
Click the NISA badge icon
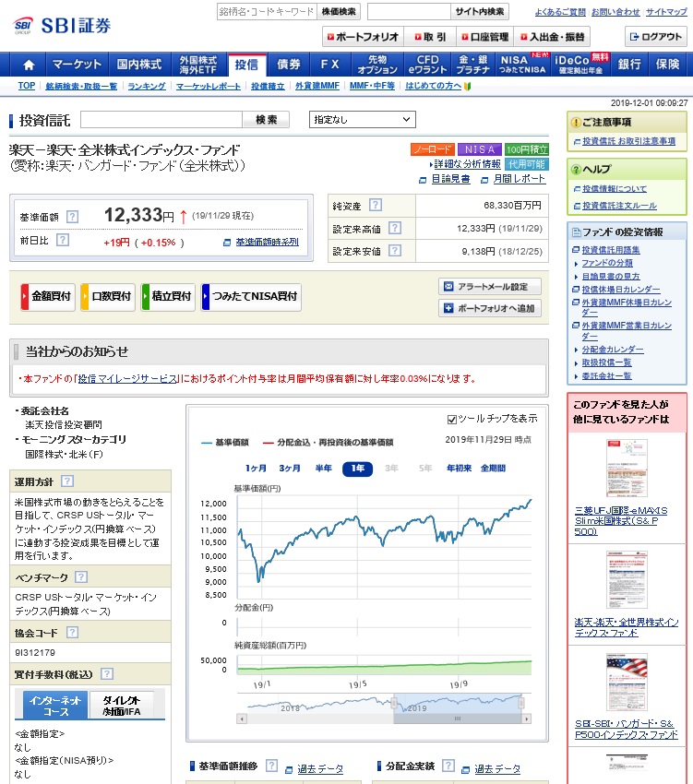479,149
